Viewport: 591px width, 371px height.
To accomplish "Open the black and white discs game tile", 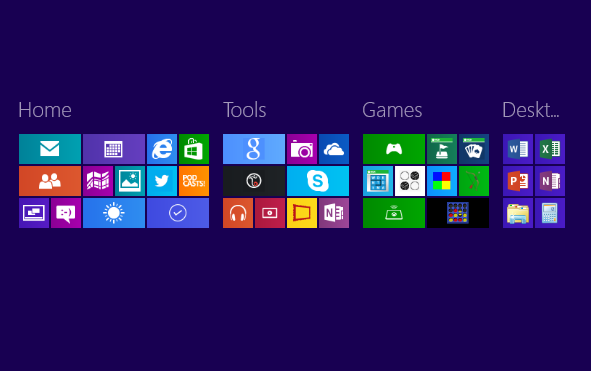I will point(410,181).
